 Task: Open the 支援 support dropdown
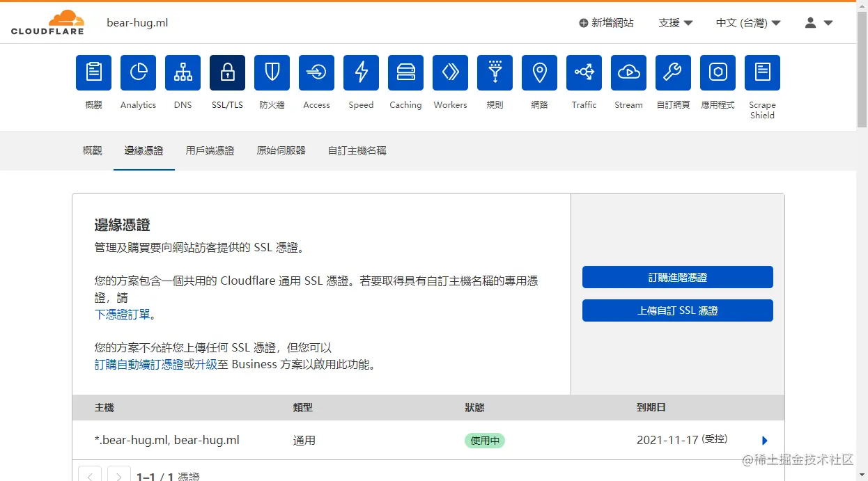click(x=676, y=23)
